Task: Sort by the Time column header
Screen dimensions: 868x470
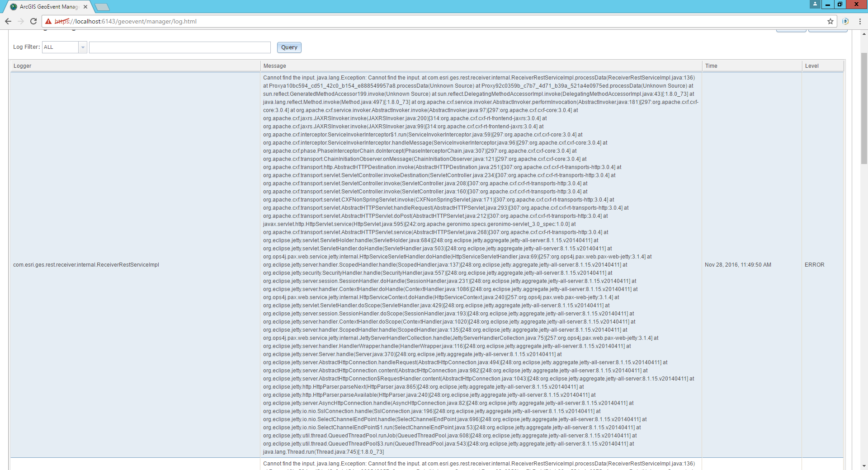Action: (752, 66)
